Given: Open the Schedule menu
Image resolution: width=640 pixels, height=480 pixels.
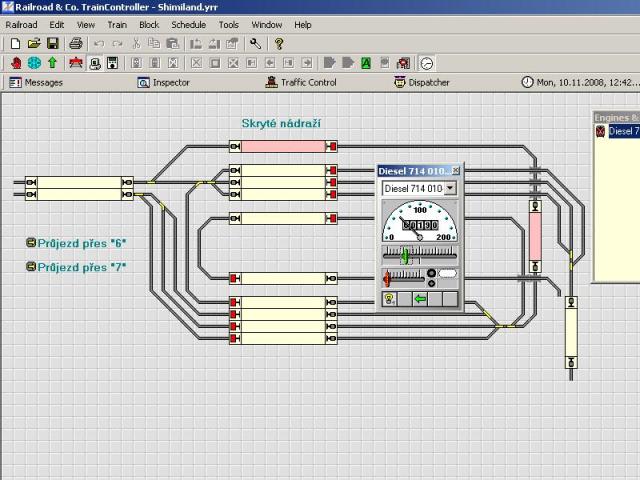Looking at the screenshot, I should 189,25.
